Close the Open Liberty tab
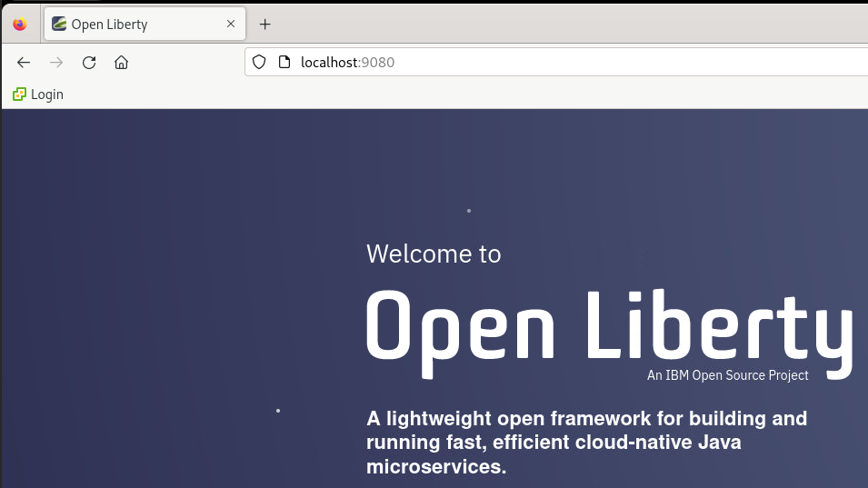The height and width of the screenshot is (488, 868). pos(232,25)
